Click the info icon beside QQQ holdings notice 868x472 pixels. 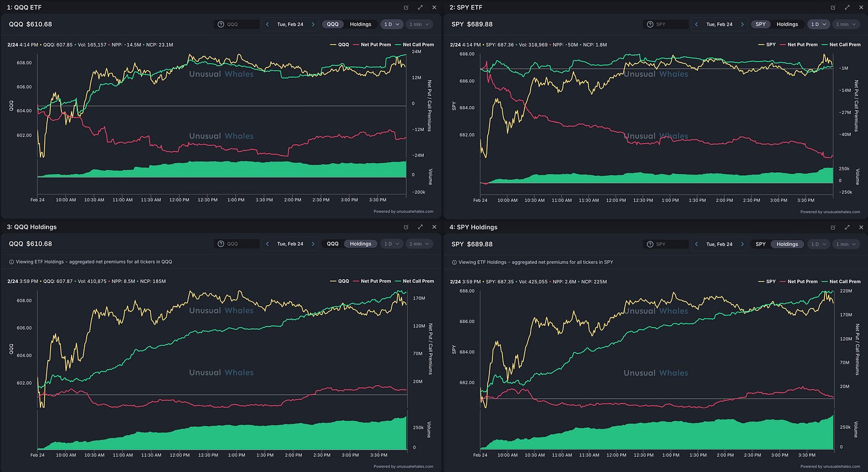(11, 262)
